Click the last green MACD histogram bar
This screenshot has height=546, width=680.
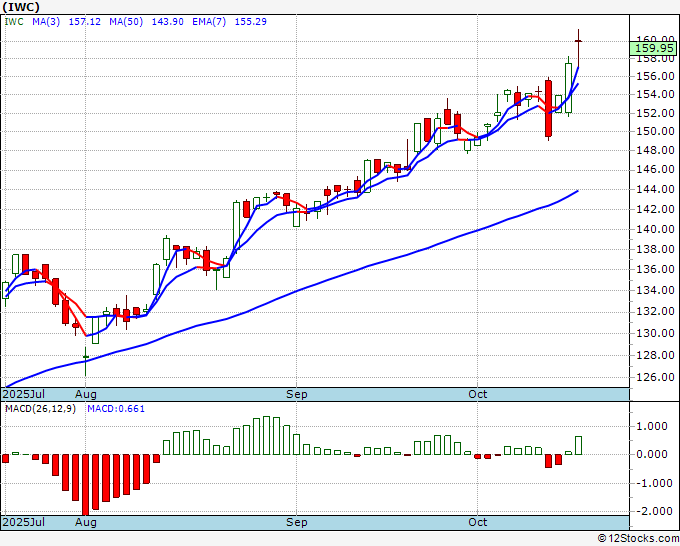579,445
